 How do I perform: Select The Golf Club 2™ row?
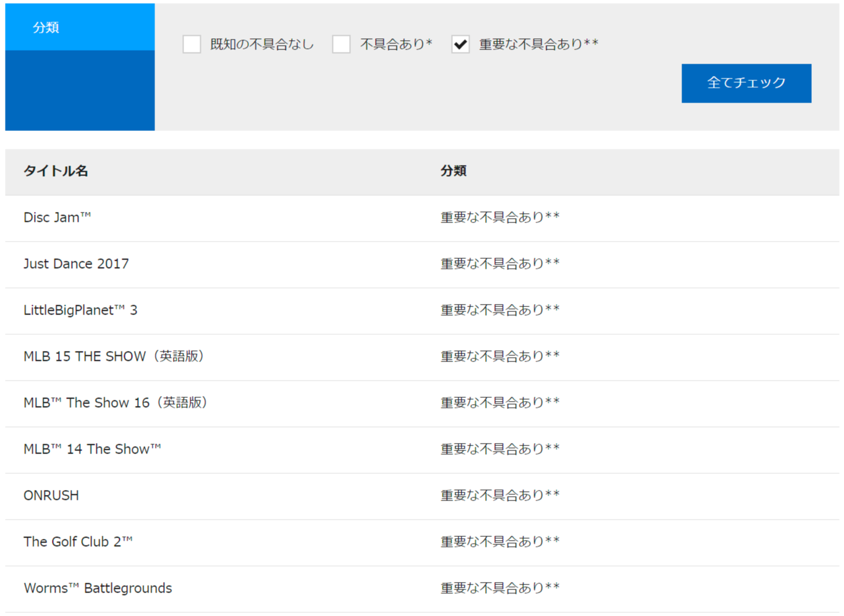78,542
